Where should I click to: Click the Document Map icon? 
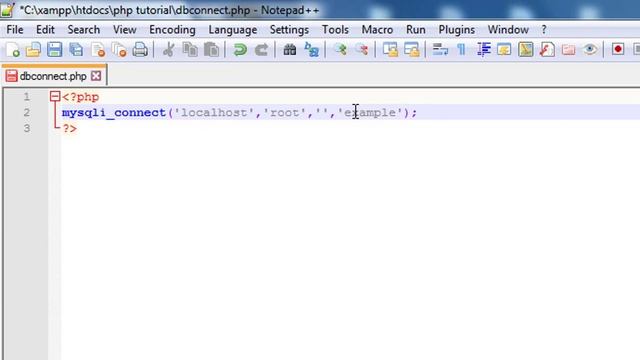(526, 50)
